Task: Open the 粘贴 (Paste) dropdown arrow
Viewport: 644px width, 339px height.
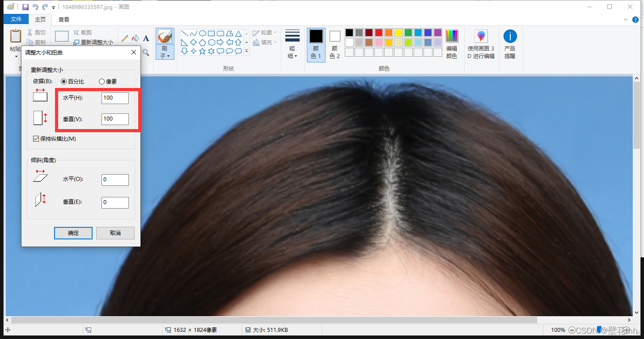Action: [x=16, y=56]
